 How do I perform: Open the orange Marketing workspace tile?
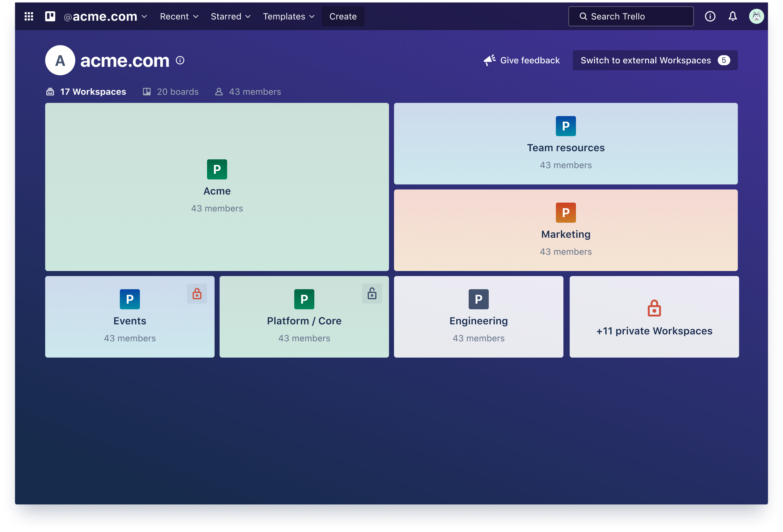pyautogui.click(x=565, y=230)
